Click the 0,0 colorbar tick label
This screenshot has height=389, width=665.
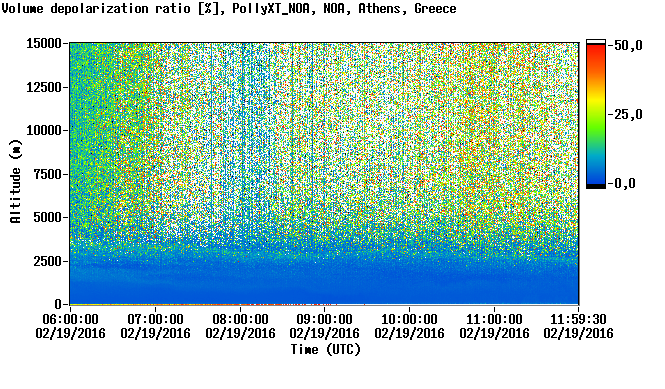tap(625, 183)
